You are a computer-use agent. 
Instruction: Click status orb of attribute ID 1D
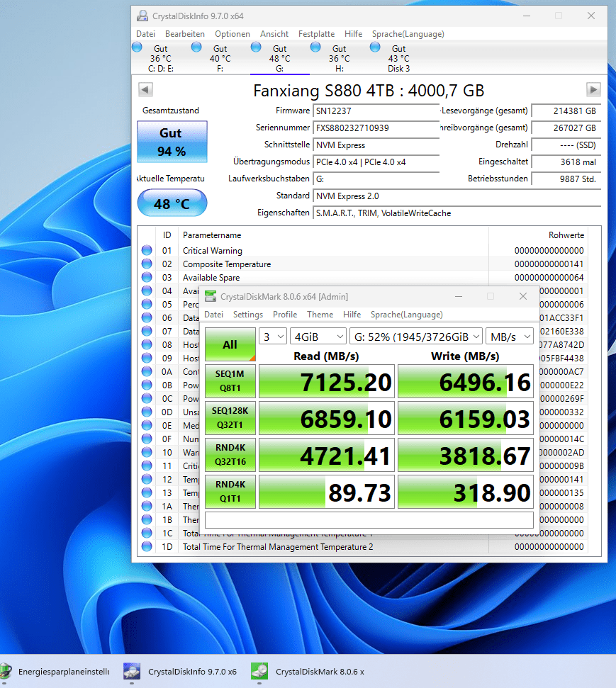[x=147, y=546]
